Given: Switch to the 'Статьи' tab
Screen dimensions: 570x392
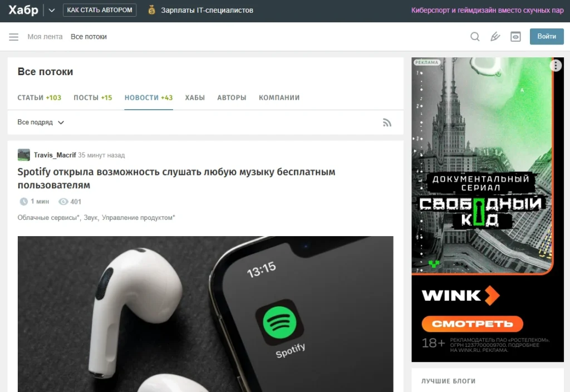Looking at the screenshot, I should pos(39,97).
